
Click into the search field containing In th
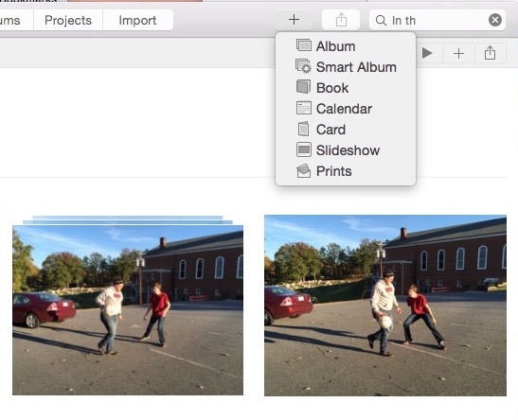(x=438, y=20)
